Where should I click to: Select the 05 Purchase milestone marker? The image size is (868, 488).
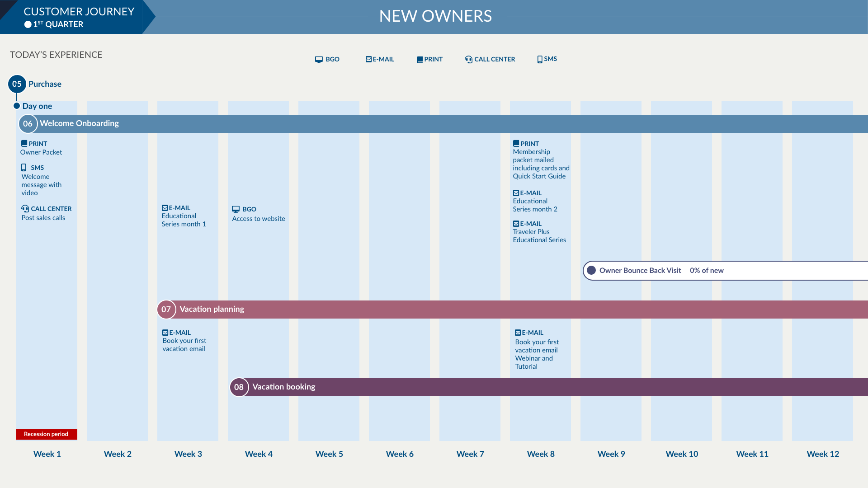tap(17, 84)
